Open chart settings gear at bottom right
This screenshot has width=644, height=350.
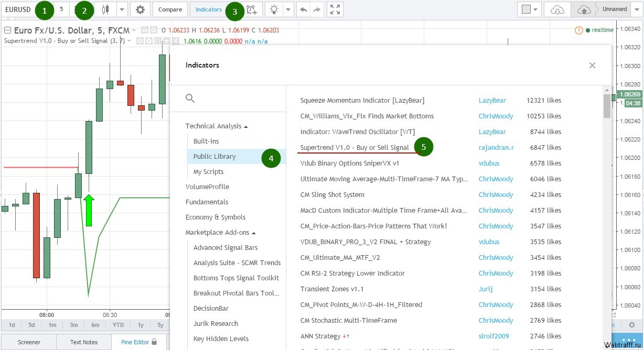point(632,325)
